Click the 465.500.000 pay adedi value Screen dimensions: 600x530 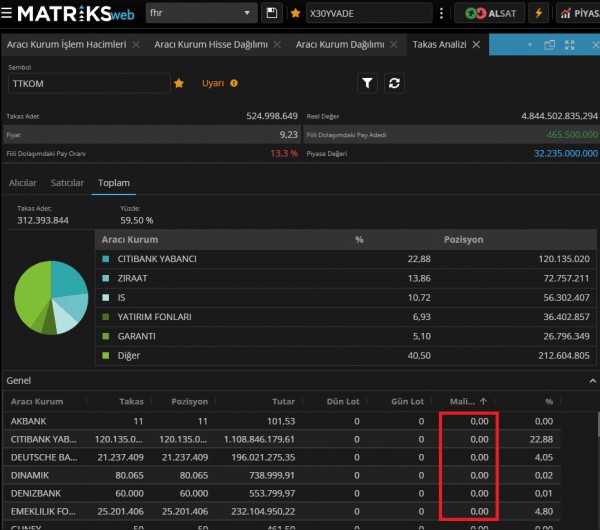572,135
